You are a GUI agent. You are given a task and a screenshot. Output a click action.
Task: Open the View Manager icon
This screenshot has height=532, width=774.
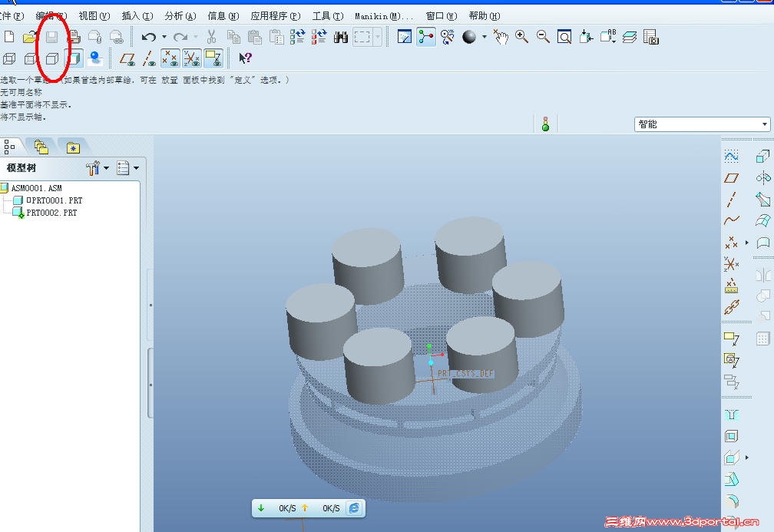[651, 37]
